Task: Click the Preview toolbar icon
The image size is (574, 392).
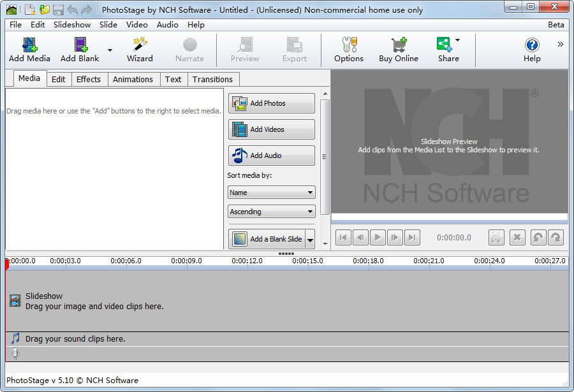Action: point(245,50)
